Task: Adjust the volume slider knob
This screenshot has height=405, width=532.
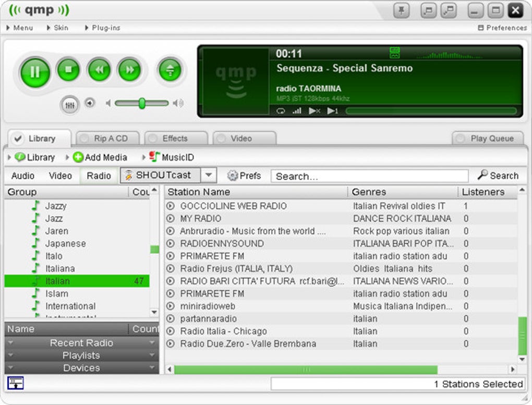Action: pyautogui.click(x=142, y=103)
